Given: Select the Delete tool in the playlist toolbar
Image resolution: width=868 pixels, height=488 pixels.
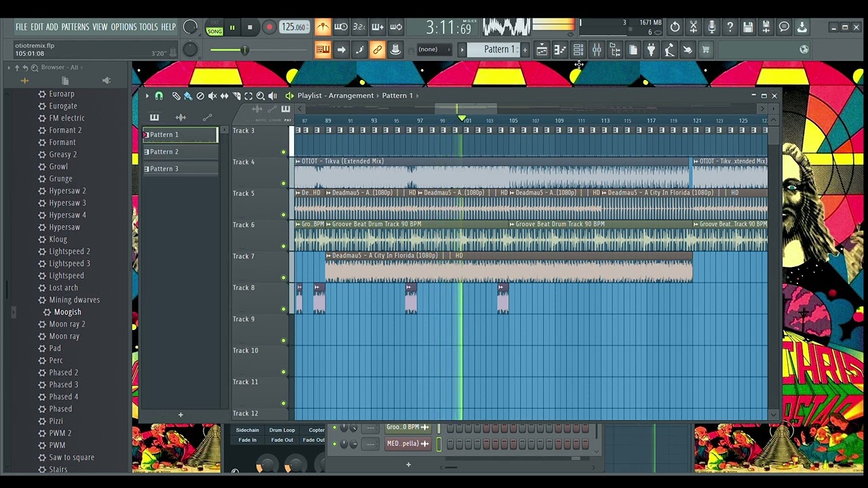Looking at the screenshot, I should coord(200,96).
